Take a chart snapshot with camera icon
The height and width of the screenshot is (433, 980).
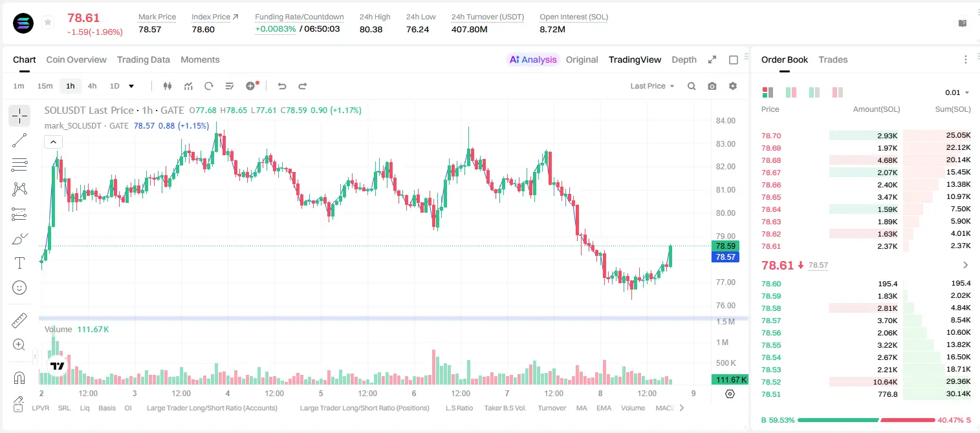tap(712, 86)
